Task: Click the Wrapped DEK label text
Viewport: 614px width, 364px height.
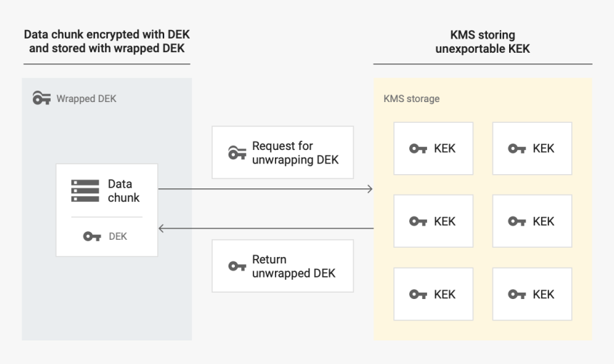Action: pos(86,98)
